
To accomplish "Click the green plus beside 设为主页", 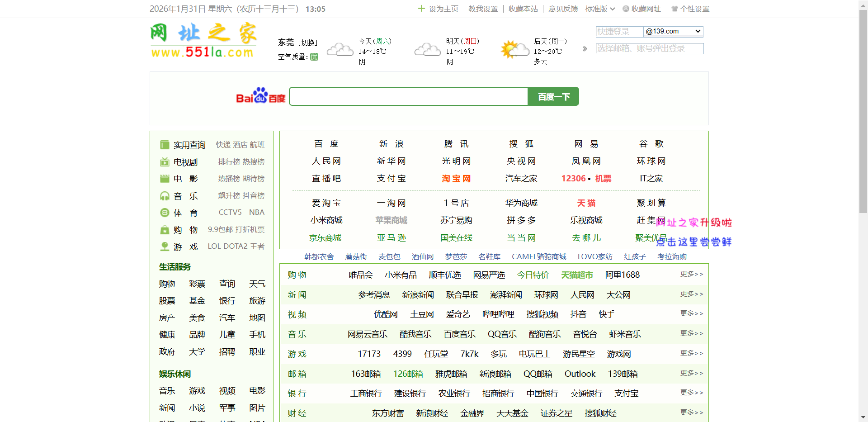I will pos(421,9).
